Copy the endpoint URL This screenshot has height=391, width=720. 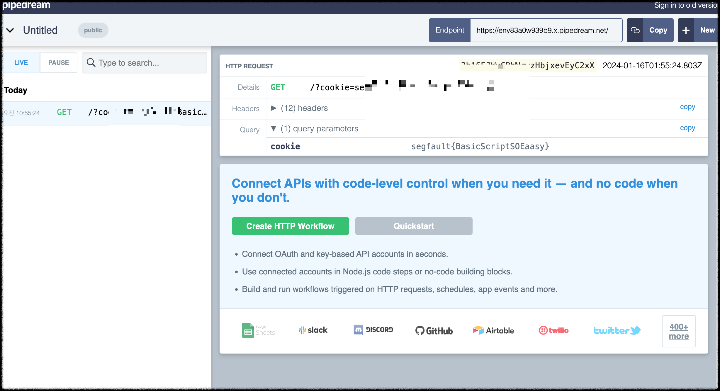click(x=658, y=30)
